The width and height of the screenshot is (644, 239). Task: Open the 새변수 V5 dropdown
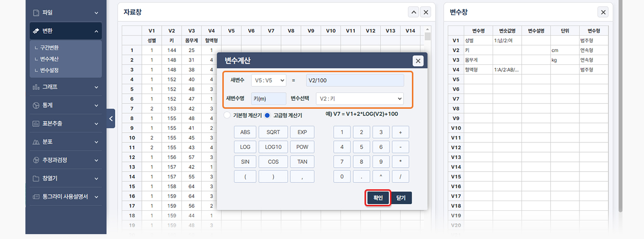[x=268, y=80]
